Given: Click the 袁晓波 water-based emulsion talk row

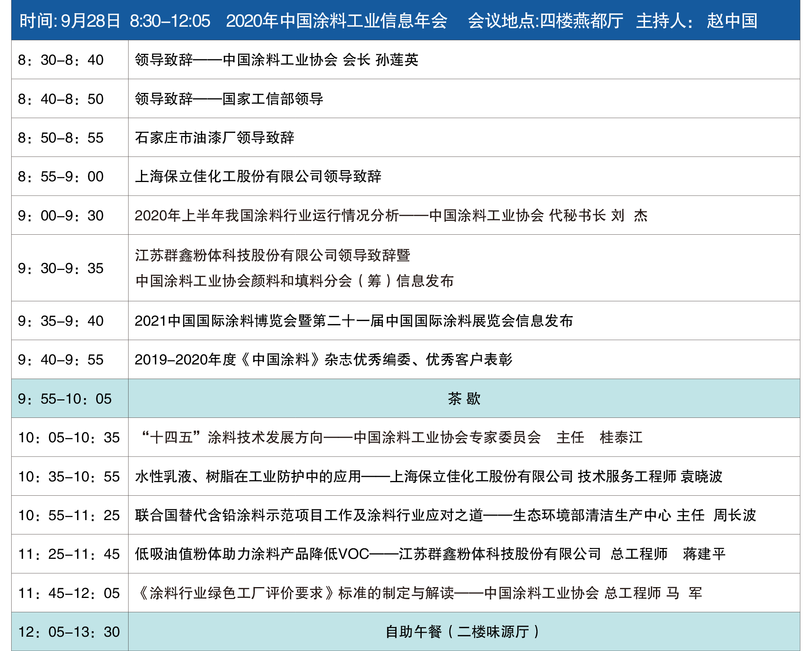Looking at the screenshot, I should 428,477.
